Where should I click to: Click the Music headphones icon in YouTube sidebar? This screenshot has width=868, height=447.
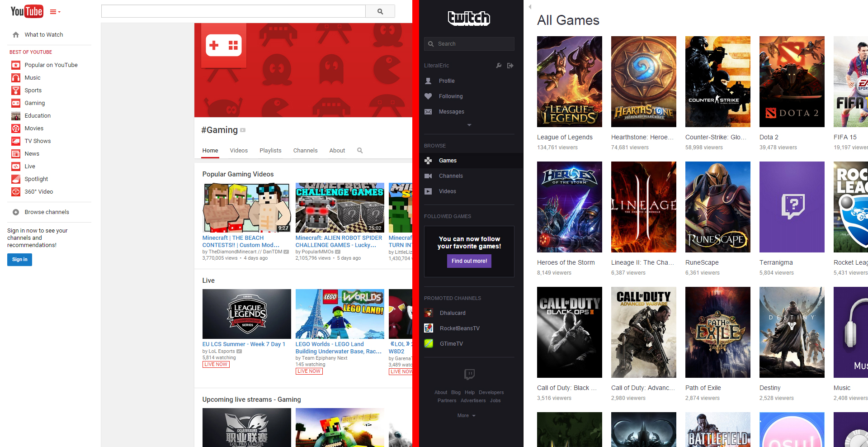[x=16, y=78]
